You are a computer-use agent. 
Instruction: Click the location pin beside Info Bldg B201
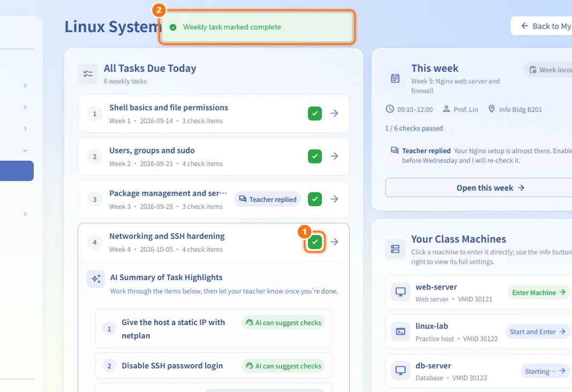(x=492, y=109)
